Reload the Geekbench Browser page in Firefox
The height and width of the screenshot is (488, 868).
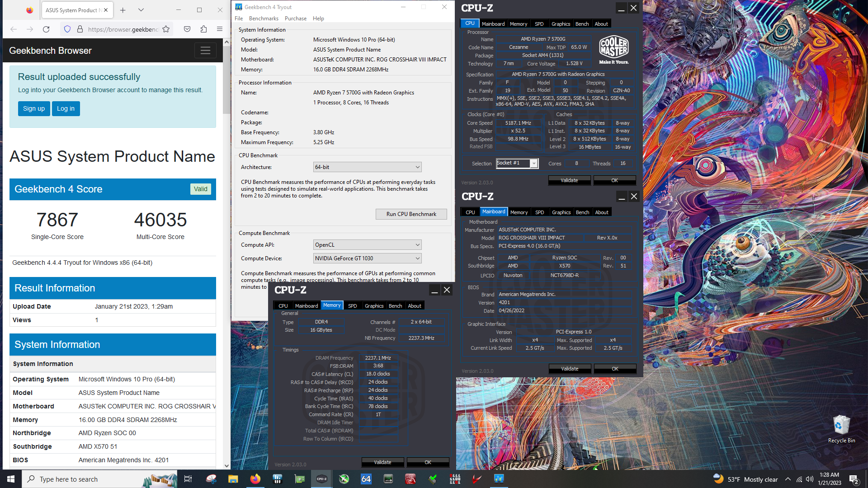(x=46, y=29)
